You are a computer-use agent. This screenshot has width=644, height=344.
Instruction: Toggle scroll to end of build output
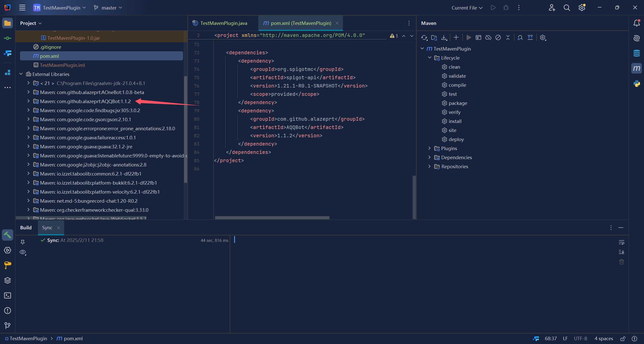click(621, 252)
